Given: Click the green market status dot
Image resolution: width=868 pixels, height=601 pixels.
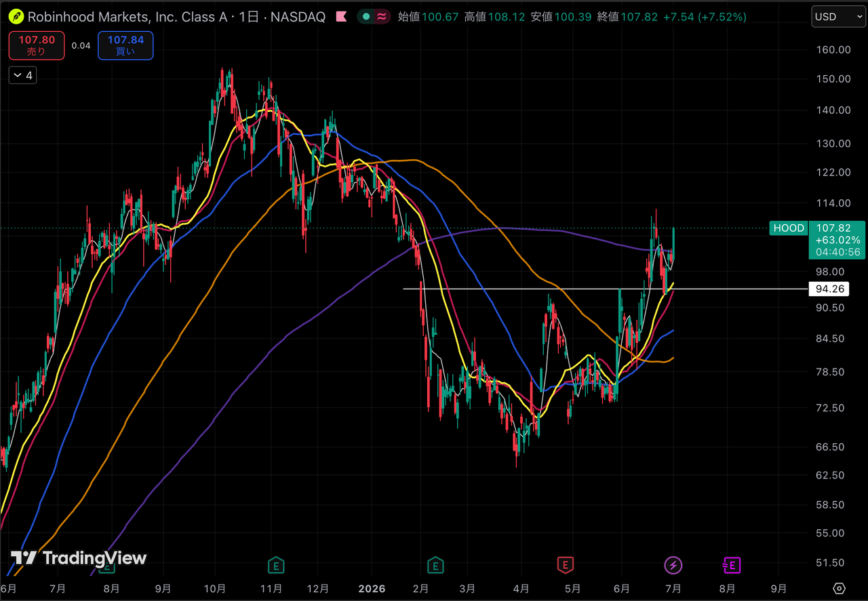Looking at the screenshot, I should pos(366,16).
